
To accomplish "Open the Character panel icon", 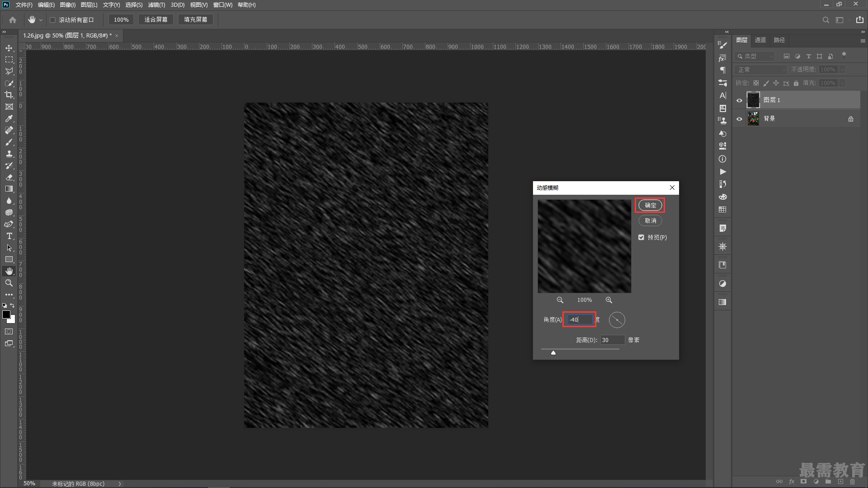I will [722, 96].
